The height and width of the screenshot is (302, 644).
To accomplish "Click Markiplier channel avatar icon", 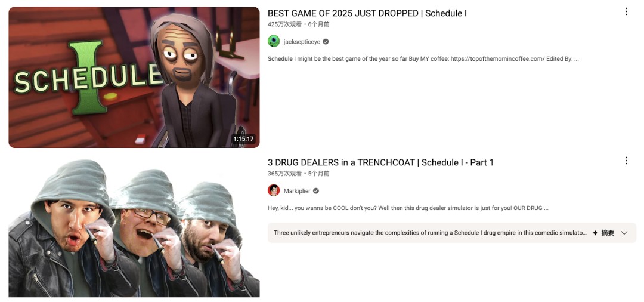I will pyautogui.click(x=274, y=190).
